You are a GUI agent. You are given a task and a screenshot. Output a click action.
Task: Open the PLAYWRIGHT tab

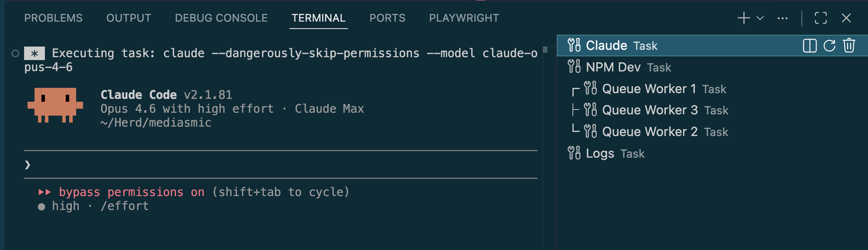464,18
